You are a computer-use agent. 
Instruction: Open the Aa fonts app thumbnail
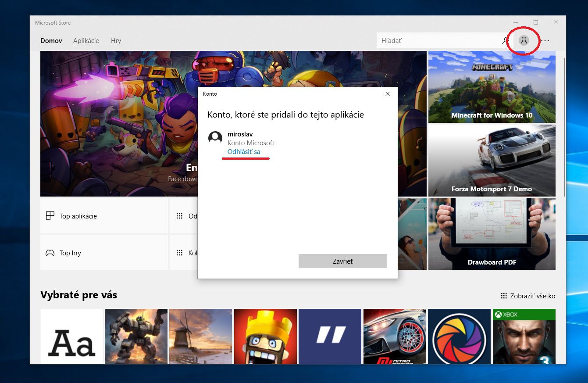click(71, 336)
